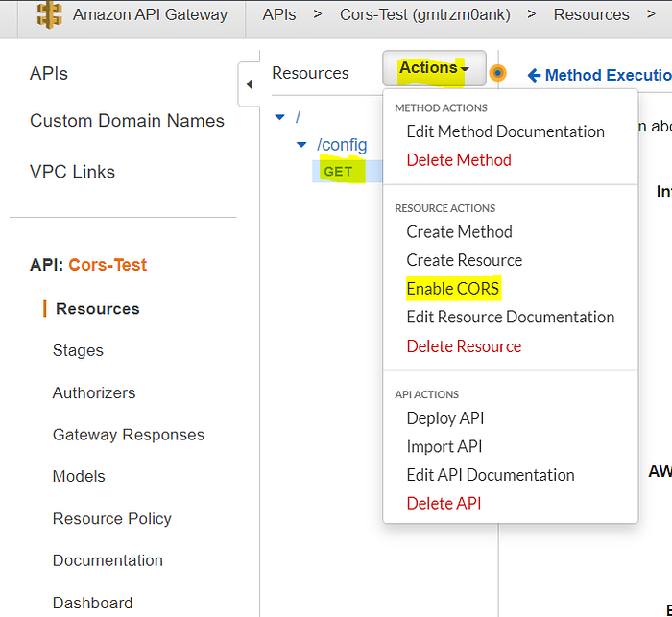This screenshot has width=672, height=617.
Task: Go to Stages in the sidebar
Action: point(78,350)
